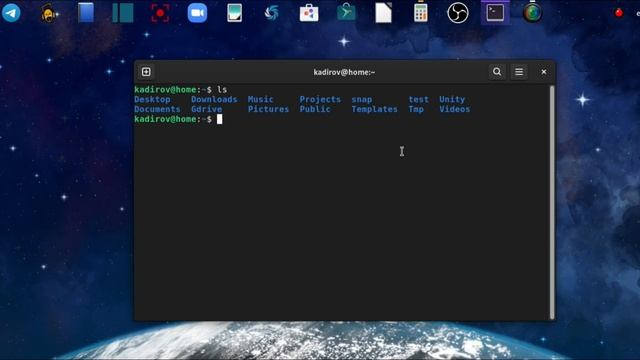
Task: Launch the yellow character with headphones app
Action: [x=49, y=13]
